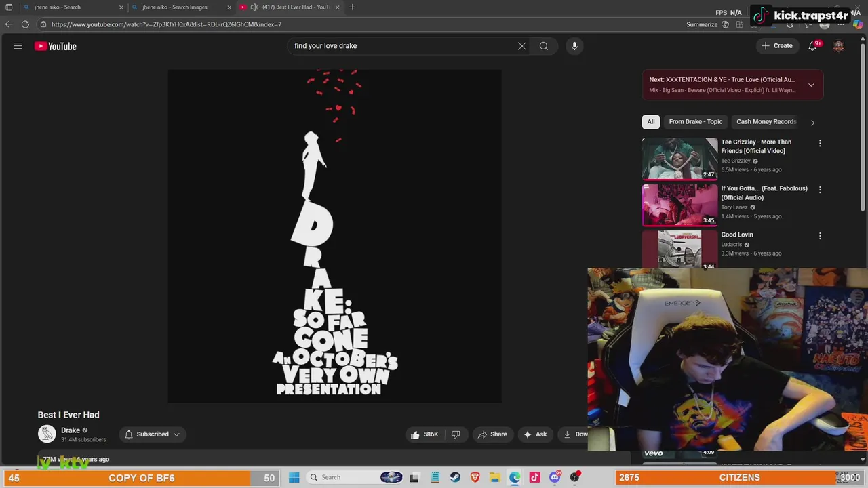This screenshot has width=868, height=488.
Task: Close the jhene aiko - Search Images tab
Action: 229,7
